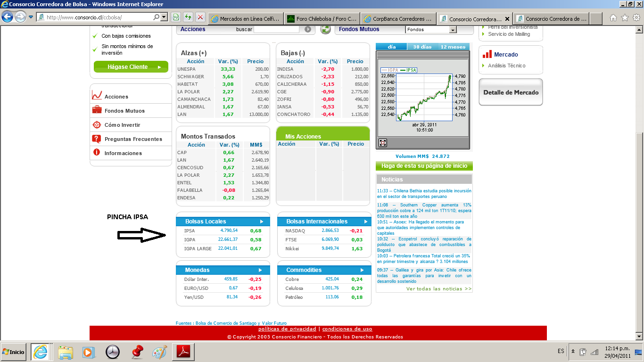Open the Inicio start menu
Image resolution: width=644 pixels, height=362 pixels.
[x=13, y=352]
